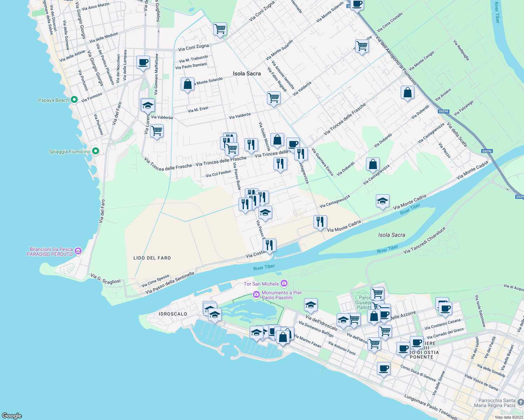Click the restaurant marker by the harbor basin
The height and width of the screenshot is (420, 524).
click(269, 245)
